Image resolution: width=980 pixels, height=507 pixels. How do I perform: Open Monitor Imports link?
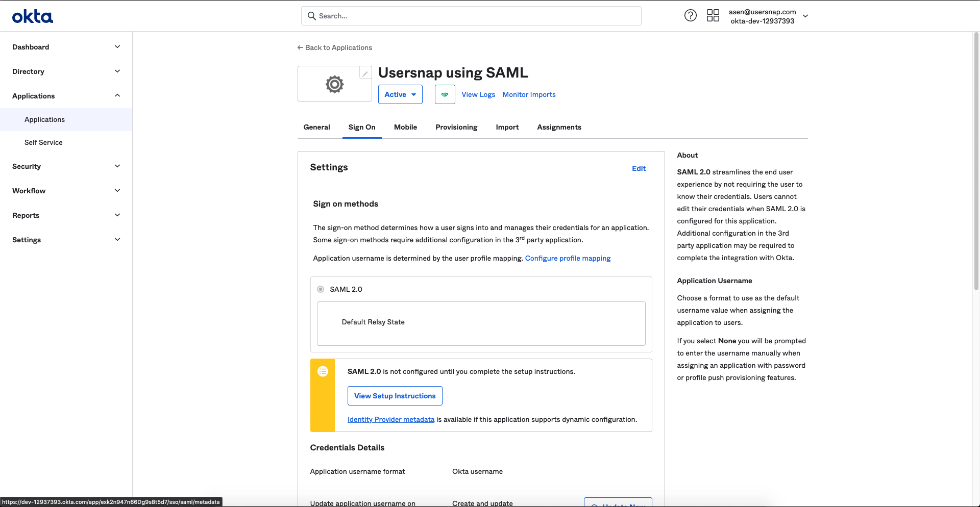[529, 94]
